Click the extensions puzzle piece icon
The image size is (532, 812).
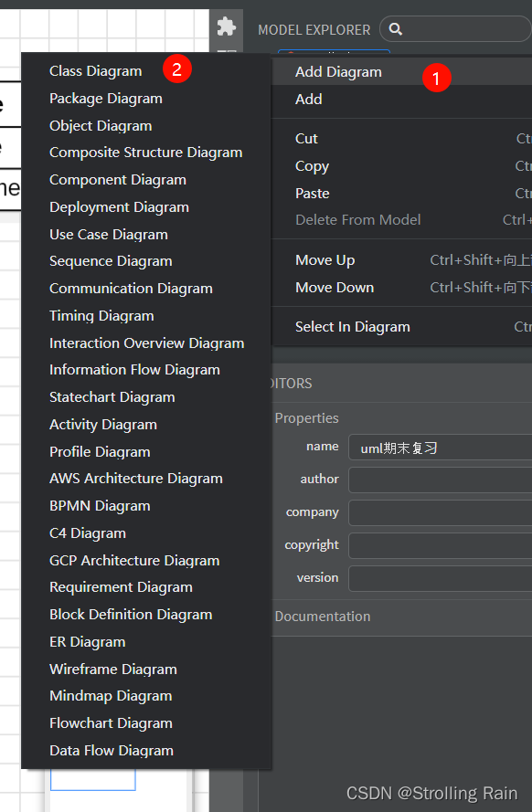click(x=226, y=28)
